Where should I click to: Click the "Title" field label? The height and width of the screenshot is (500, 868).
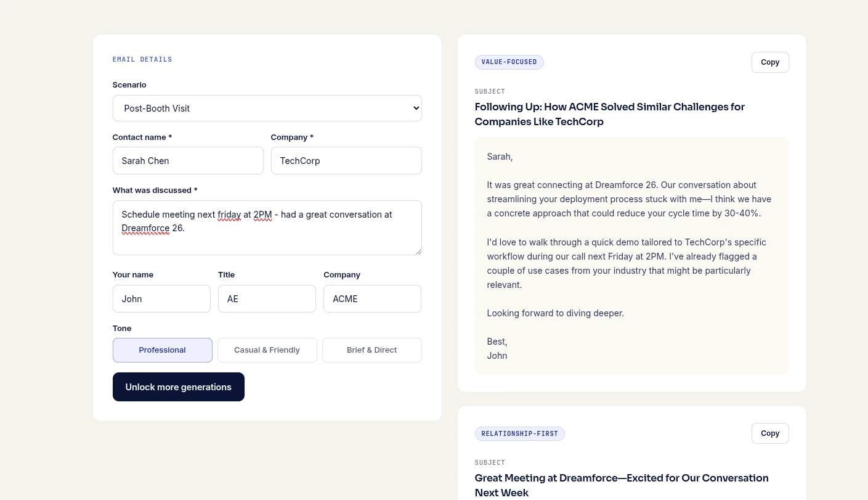coord(226,275)
